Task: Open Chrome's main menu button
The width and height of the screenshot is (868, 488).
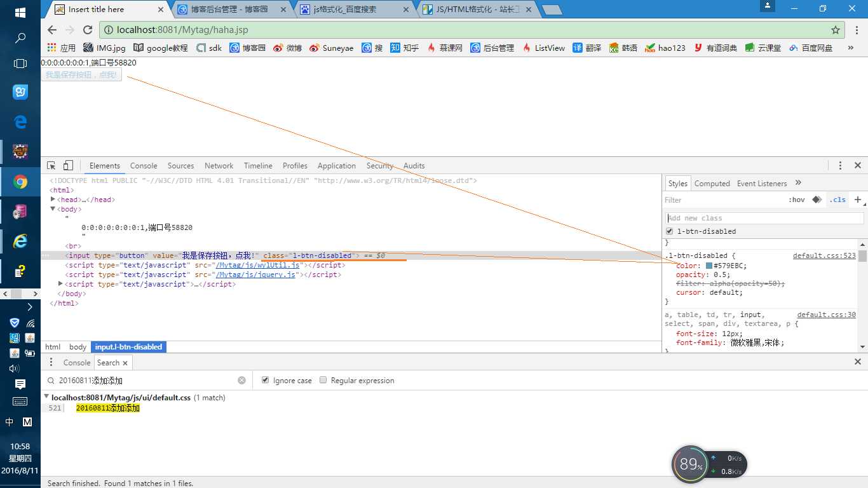Action: [x=856, y=30]
